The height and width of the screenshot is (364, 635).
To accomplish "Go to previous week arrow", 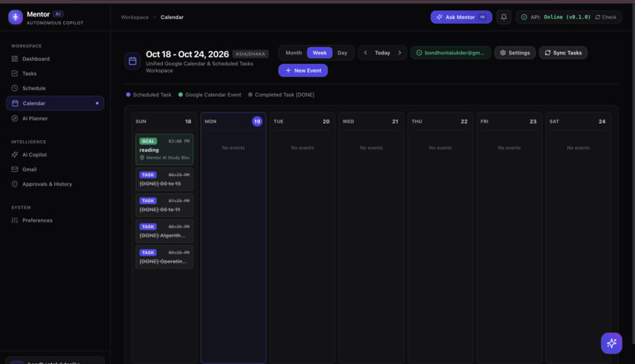I will [366, 53].
